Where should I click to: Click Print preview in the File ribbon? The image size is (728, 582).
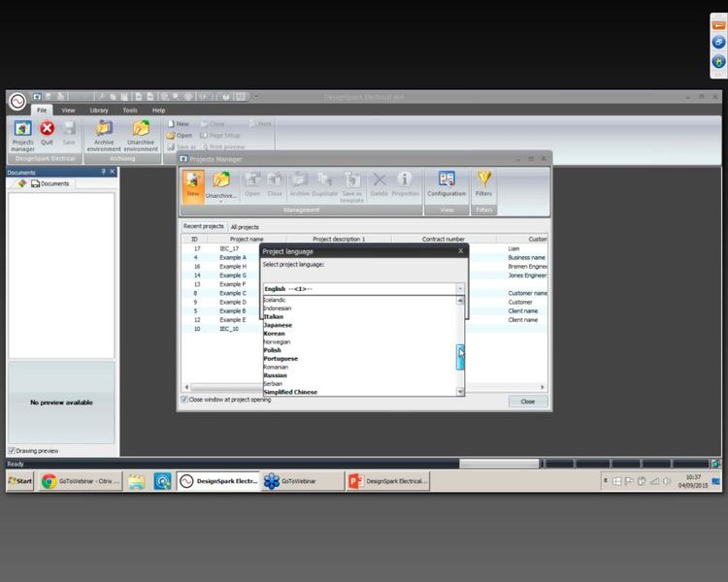pos(223,146)
